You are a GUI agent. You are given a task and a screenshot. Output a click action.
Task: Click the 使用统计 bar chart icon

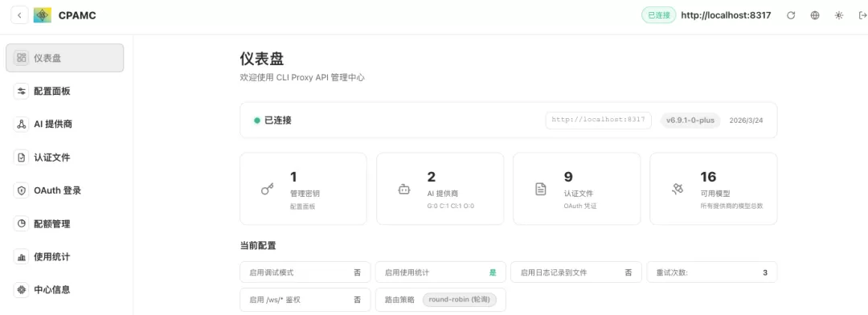(x=22, y=257)
